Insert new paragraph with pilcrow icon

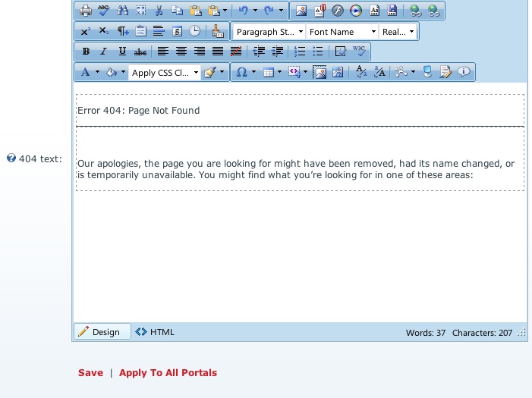(x=122, y=32)
